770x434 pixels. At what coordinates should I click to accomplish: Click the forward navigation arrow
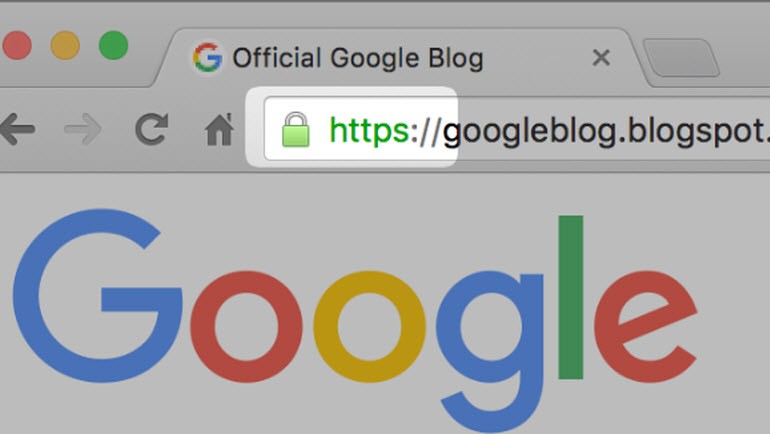tap(83, 129)
